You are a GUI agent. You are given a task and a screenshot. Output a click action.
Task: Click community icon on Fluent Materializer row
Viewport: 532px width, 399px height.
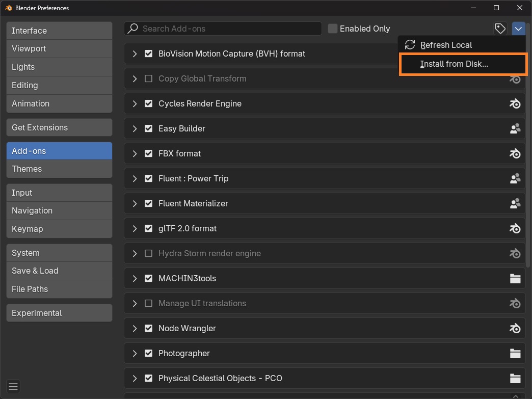[515, 203]
